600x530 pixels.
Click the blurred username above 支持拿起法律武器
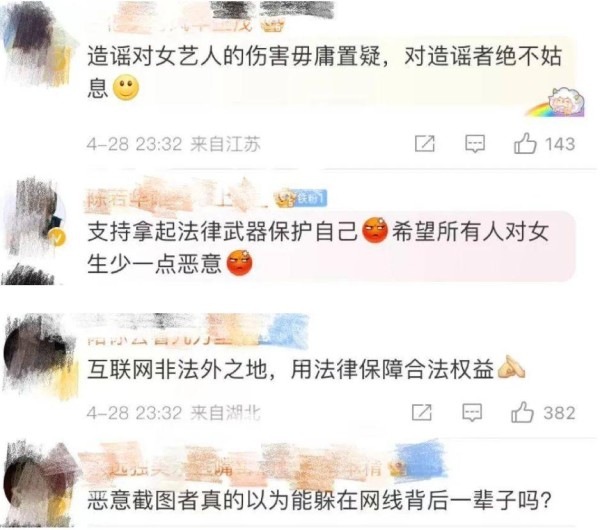(x=178, y=199)
